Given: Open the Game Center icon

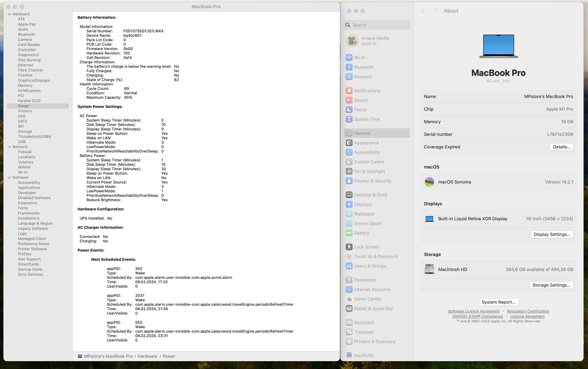Looking at the screenshot, I should tap(349, 299).
